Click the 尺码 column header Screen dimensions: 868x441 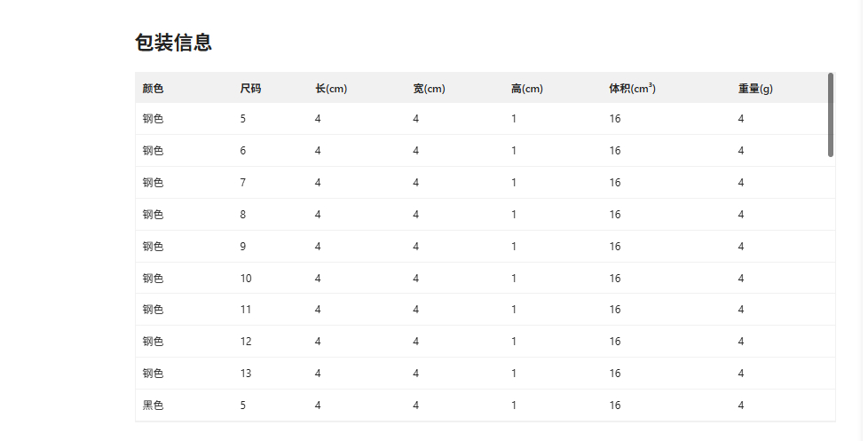click(x=250, y=89)
